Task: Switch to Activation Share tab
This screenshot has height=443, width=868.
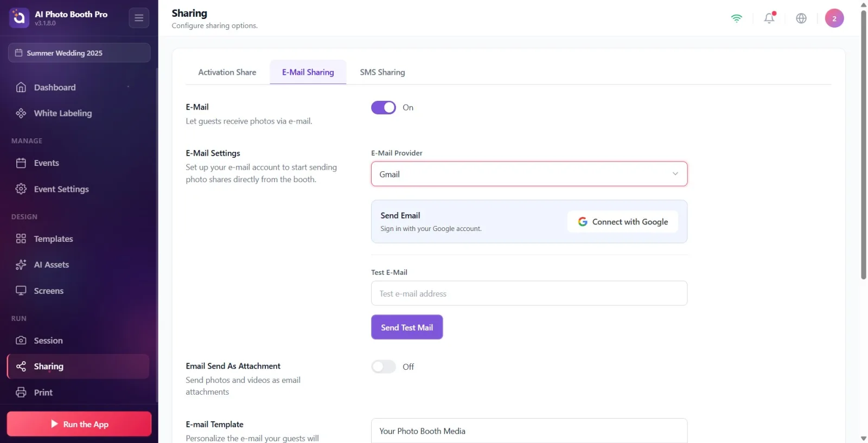Action: 227,72
